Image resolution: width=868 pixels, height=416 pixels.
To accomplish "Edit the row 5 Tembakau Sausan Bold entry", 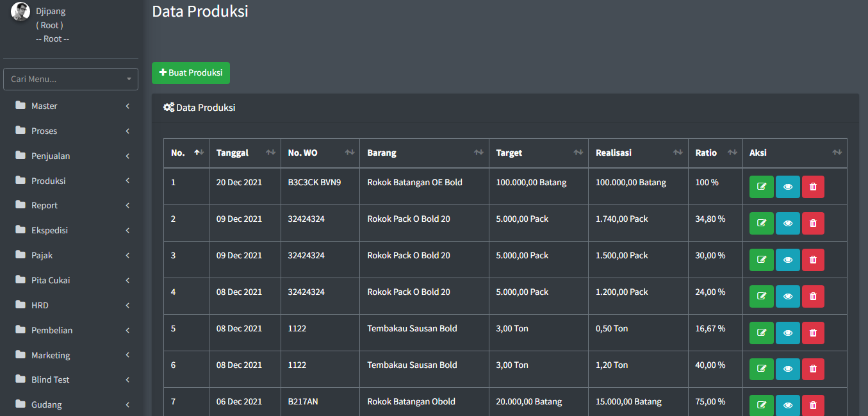I will (761, 333).
